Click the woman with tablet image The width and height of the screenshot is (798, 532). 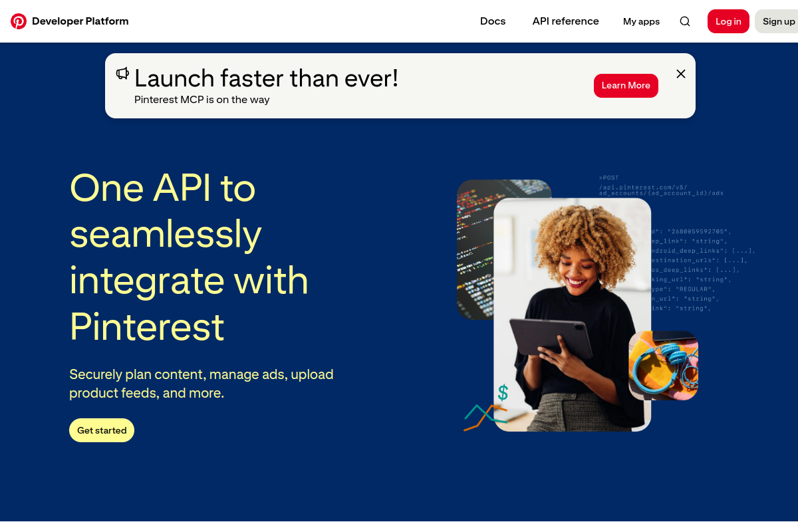pos(572,315)
